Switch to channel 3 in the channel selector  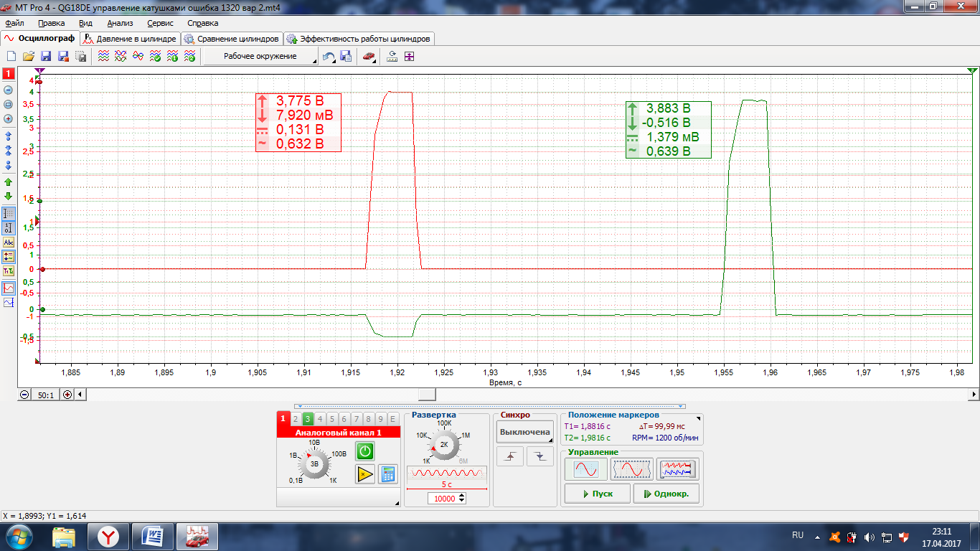pos(307,419)
